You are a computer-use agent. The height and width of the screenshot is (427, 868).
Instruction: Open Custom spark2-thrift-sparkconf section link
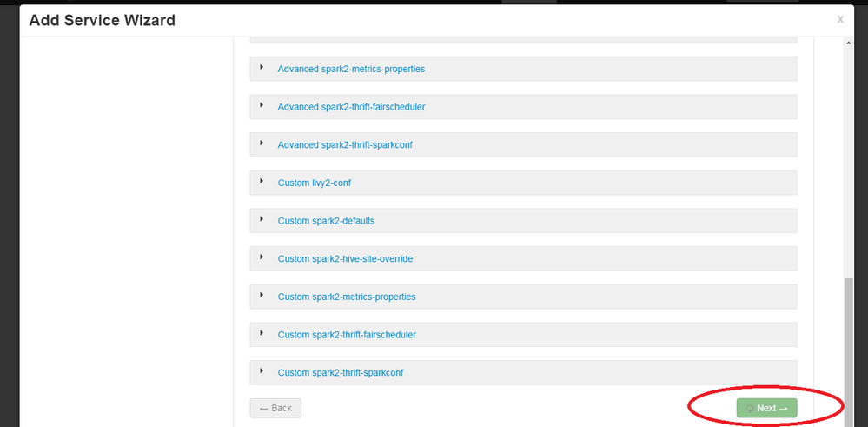pos(341,373)
